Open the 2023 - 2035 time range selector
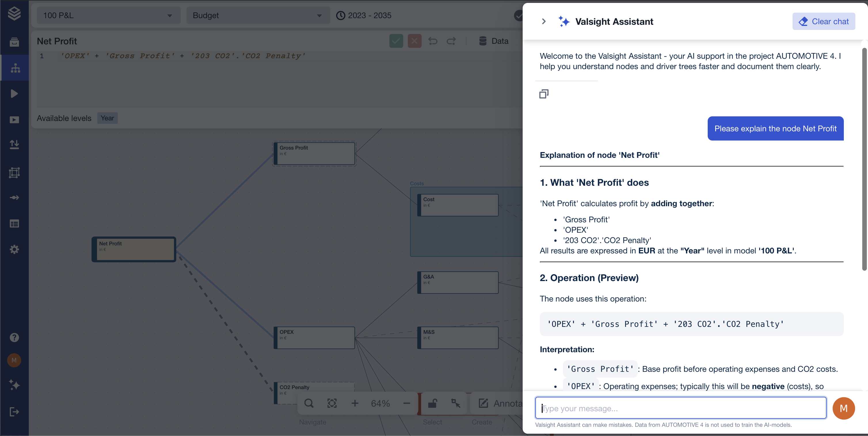The image size is (868, 436). coord(364,15)
